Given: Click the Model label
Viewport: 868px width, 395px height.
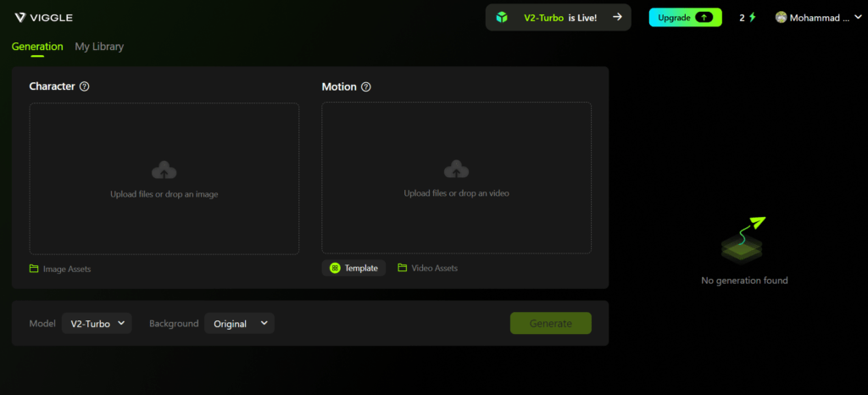Looking at the screenshot, I should click(x=42, y=324).
